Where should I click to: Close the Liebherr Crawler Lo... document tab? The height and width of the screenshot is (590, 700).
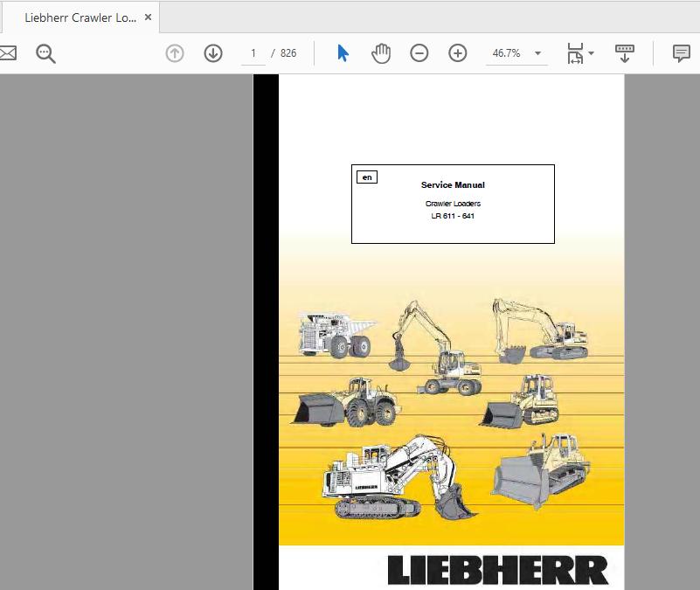point(149,17)
